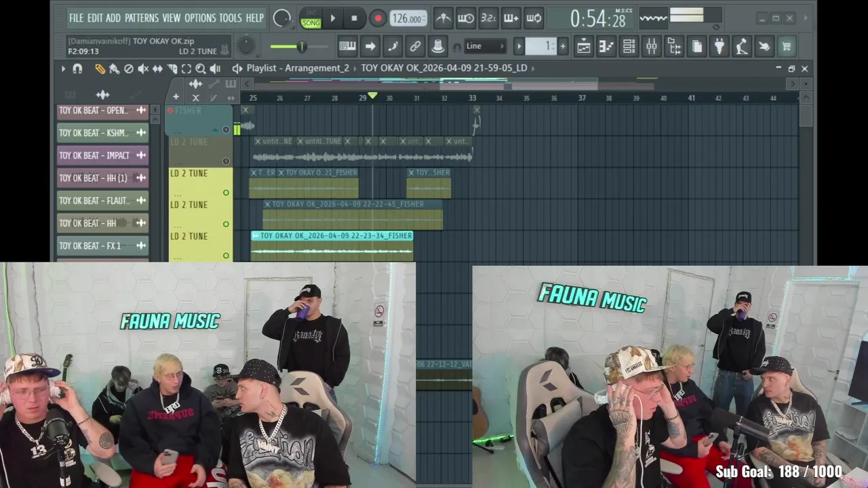Viewport: 868px width, 488px height.
Task: Click the link/multilink controllers icon
Action: pyautogui.click(x=415, y=46)
